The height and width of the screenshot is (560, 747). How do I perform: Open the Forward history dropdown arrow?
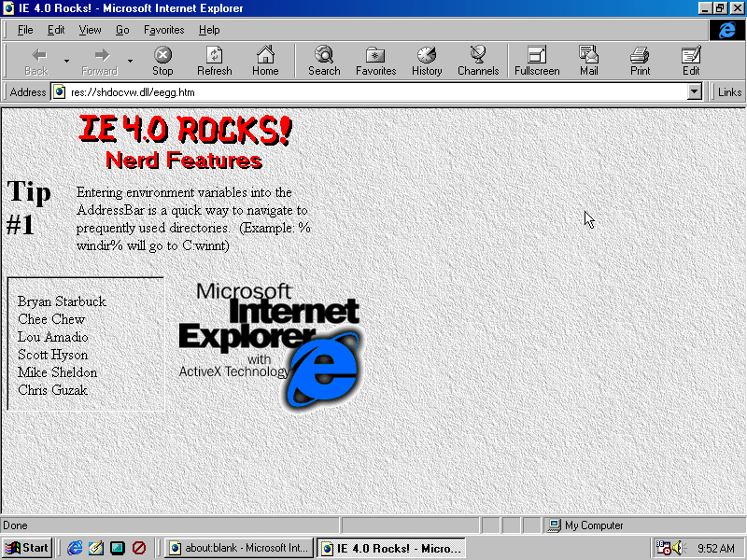pos(130,62)
